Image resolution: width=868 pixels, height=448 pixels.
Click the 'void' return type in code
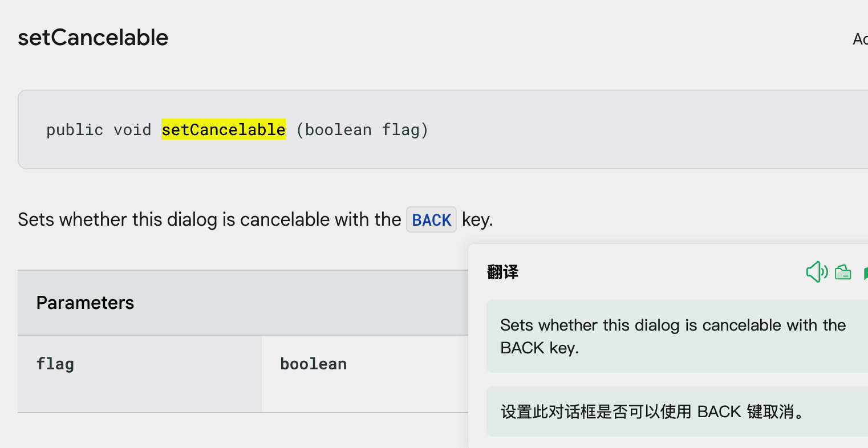pos(132,130)
